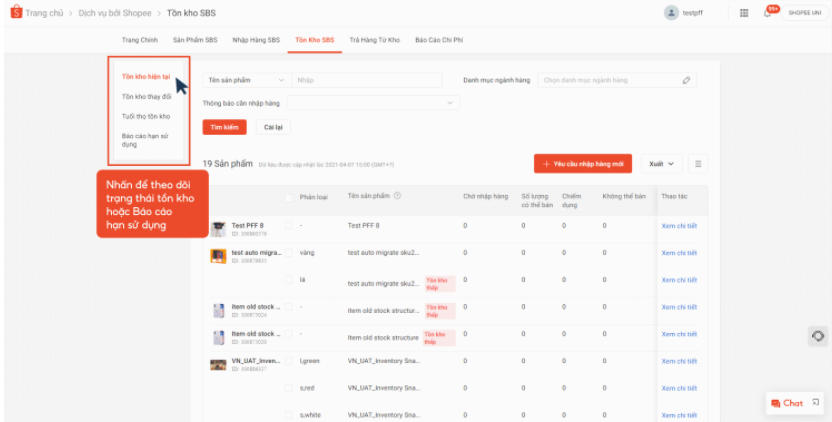Click the headset support icon
Image resolution: width=832 pixels, height=422 pixels.
(x=817, y=336)
